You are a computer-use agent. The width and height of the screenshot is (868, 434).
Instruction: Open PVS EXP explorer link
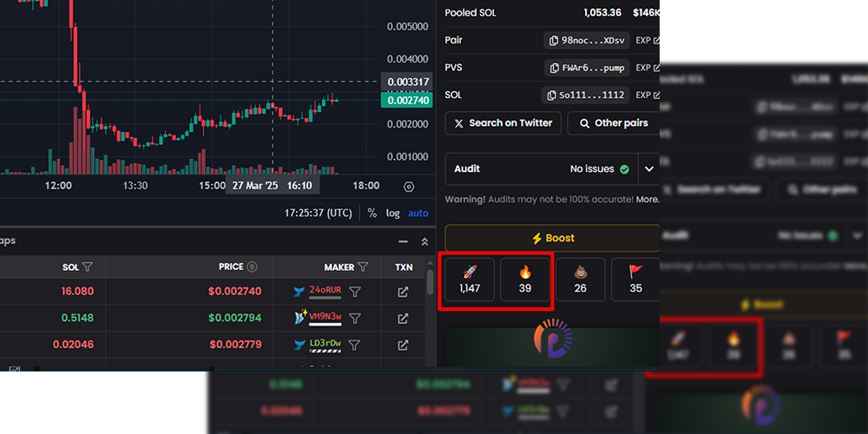[648, 68]
